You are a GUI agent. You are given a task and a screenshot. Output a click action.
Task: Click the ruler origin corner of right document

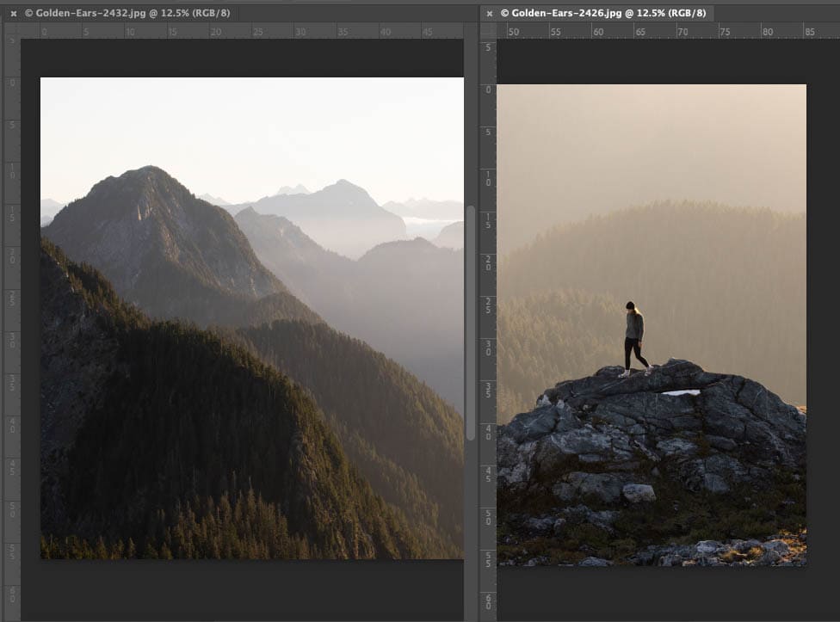coord(489,30)
